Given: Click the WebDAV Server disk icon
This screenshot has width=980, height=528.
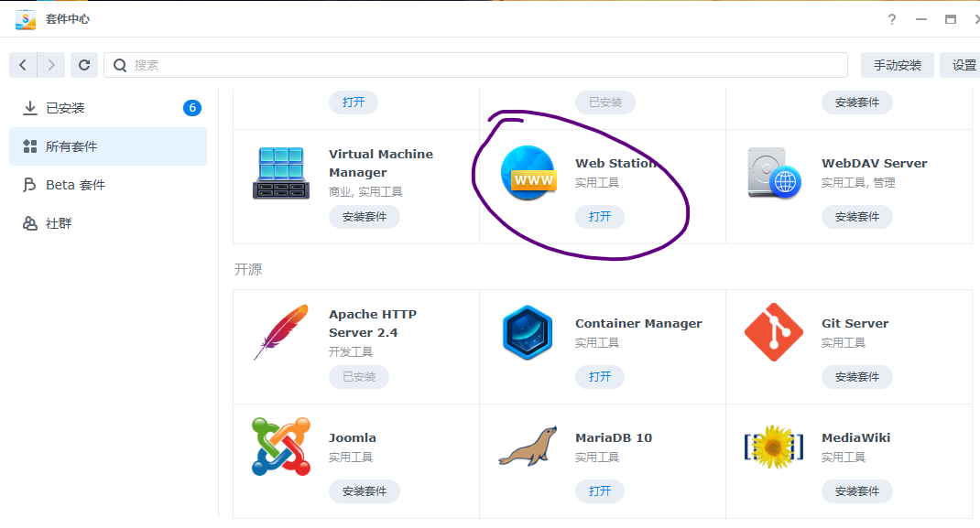Looking at the screenshot, I should click(774, 173).
